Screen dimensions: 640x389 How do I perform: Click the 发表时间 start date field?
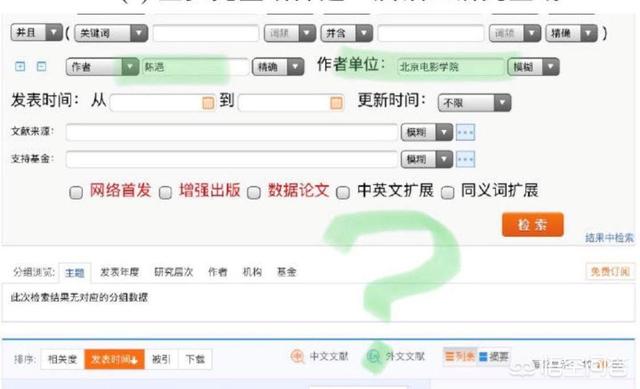162,103
